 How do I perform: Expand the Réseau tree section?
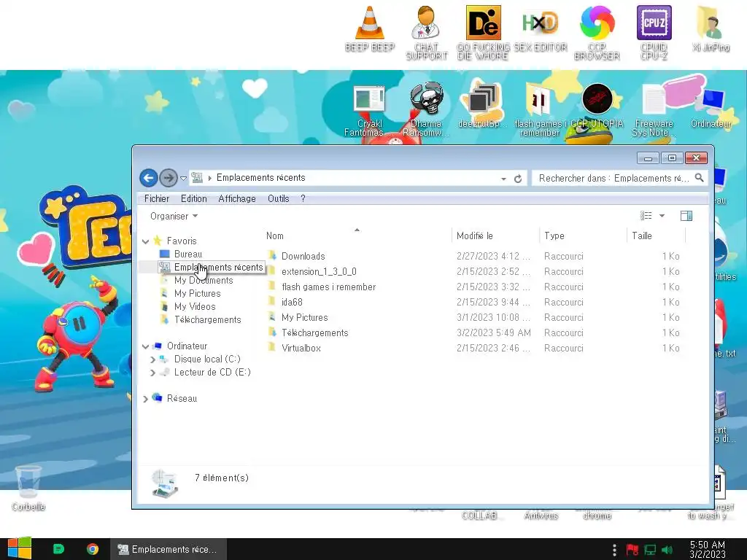[146, 399]
